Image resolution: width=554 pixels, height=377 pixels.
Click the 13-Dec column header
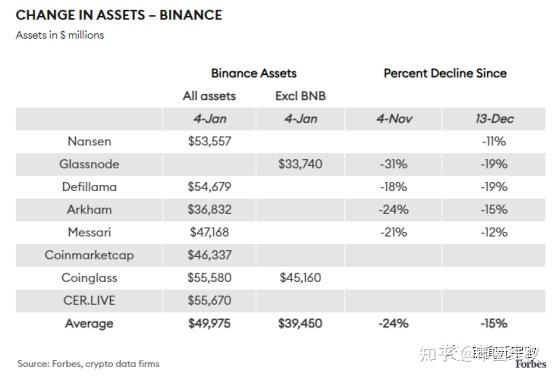pyautogui.click(x=494, y=119)
